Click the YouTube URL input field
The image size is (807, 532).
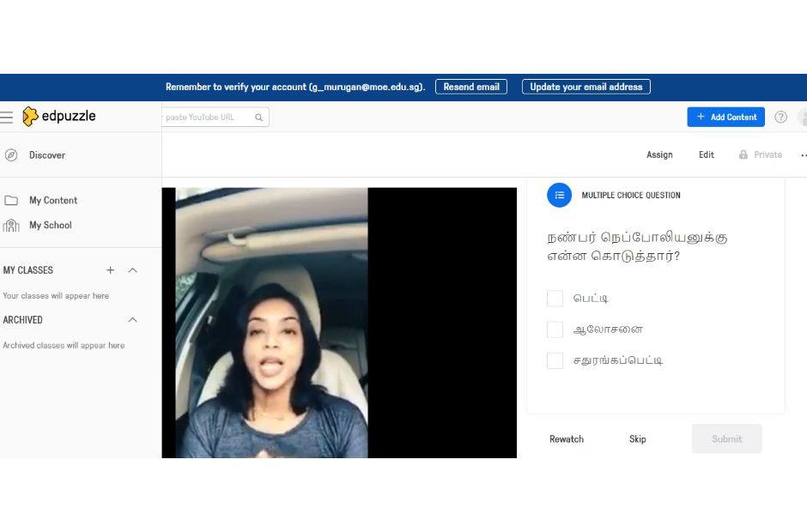[206, 116]
